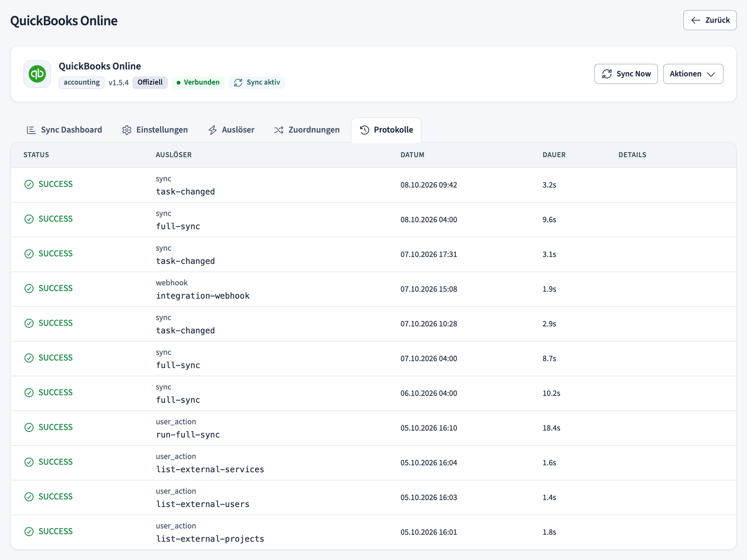Click the DAUER column header
This screenshot has height=560, width=747.
coord(554,155)
